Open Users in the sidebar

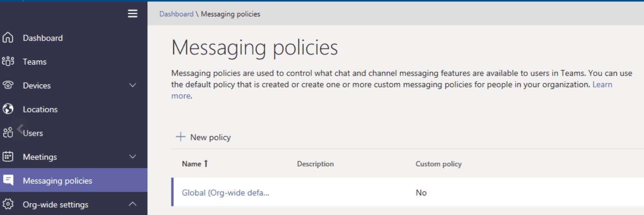coord(33,133)
